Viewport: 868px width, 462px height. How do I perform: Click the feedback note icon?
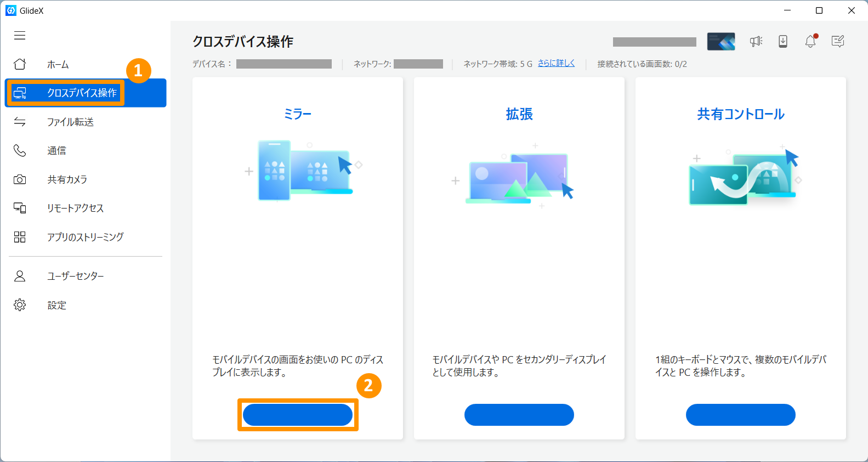tap(838, 41)
